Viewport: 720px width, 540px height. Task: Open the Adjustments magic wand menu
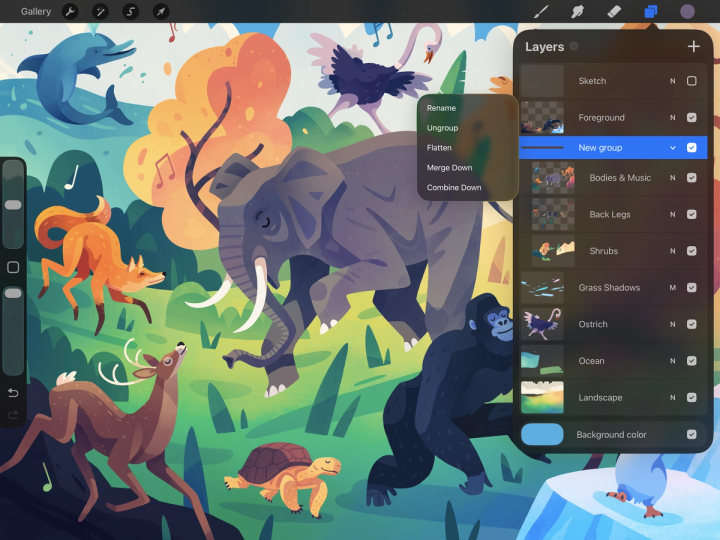coord(100,11)
